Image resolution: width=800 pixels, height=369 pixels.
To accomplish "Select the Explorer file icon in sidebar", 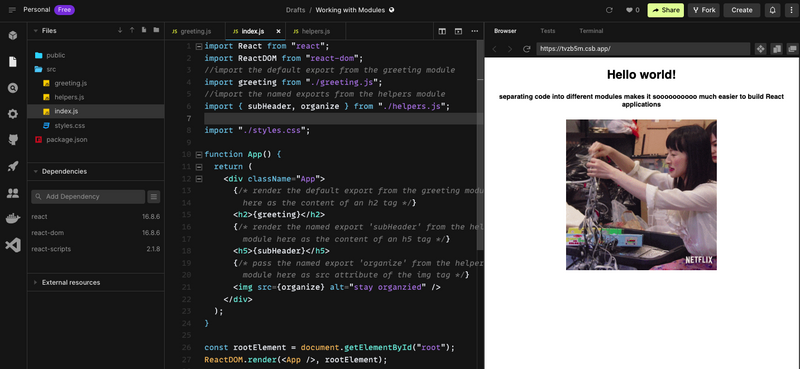I will point(13,62).
